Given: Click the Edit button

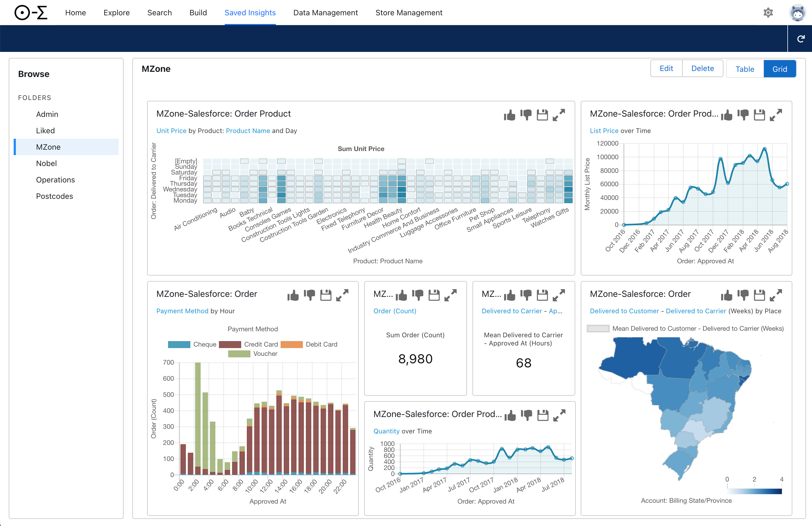Looking at the screenshot, I should coord(666,69).
